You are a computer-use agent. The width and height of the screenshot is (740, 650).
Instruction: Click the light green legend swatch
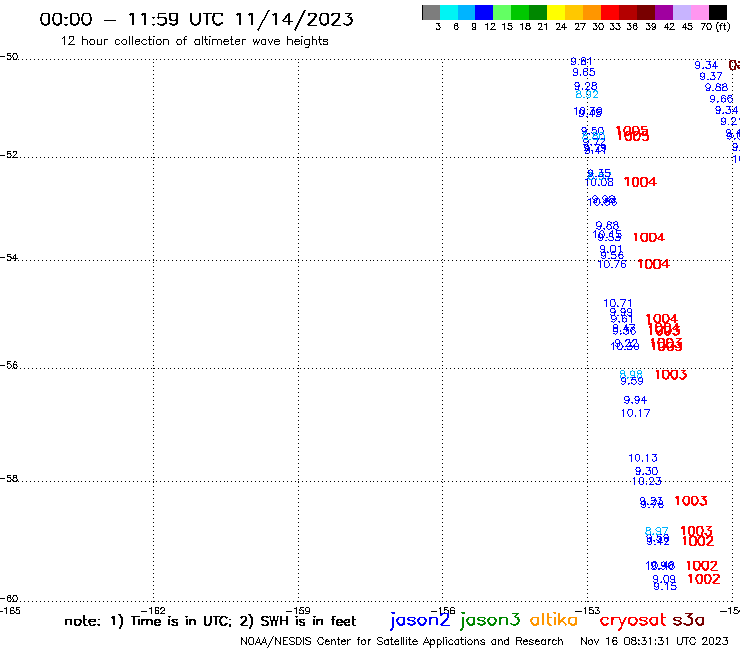tap(503, 12)
